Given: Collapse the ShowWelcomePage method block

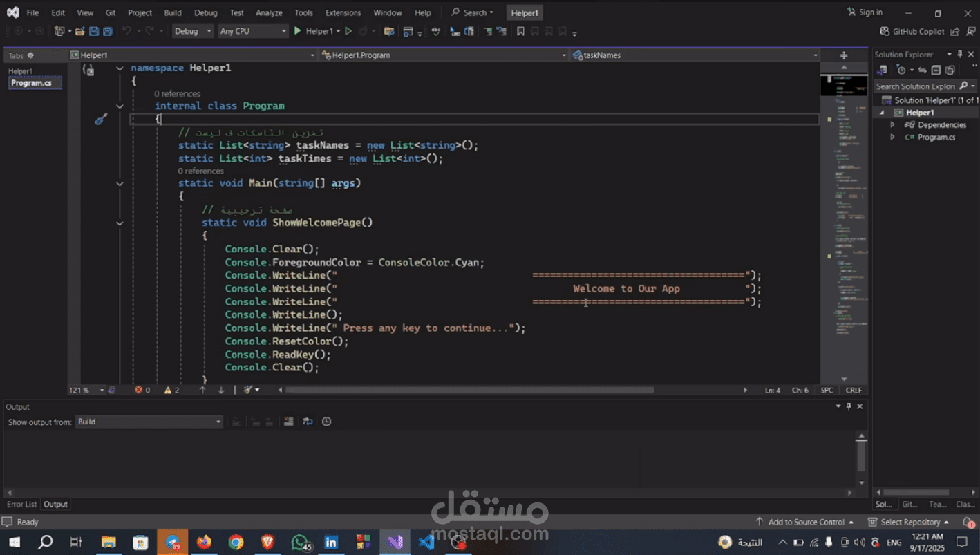Looking at the screenshot, I should 120,223.
